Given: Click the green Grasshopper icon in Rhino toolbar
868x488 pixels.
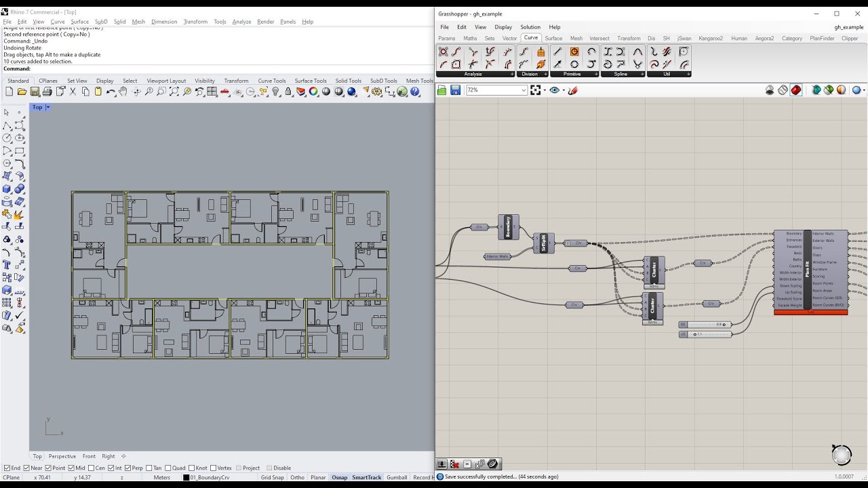Looking at the screenshot, I should pyautogui.click(x=402, y=91).
